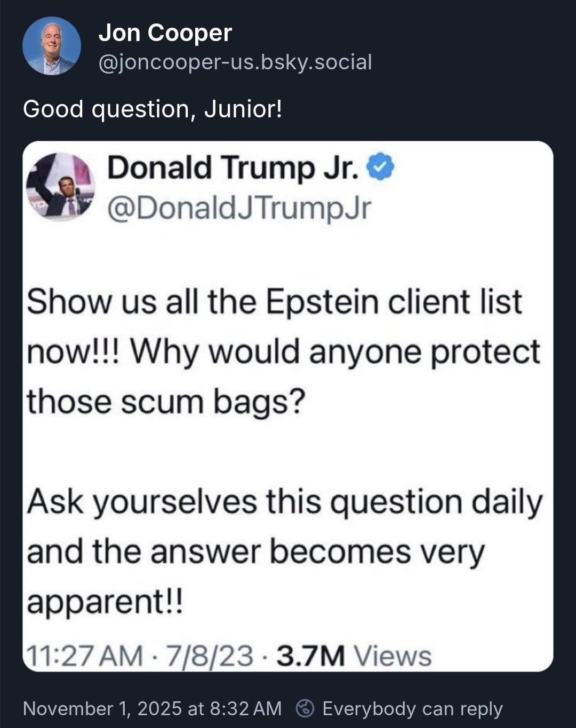
Task: Click the "now!!! Why would anyone protect" line
Action: coord(284,353)
